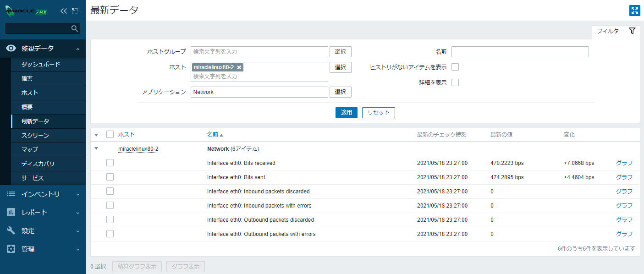Click the MIRACLE ZBX logo
Image resolution: width=644 pixels, height=274 pixels.
click(26, 11)
